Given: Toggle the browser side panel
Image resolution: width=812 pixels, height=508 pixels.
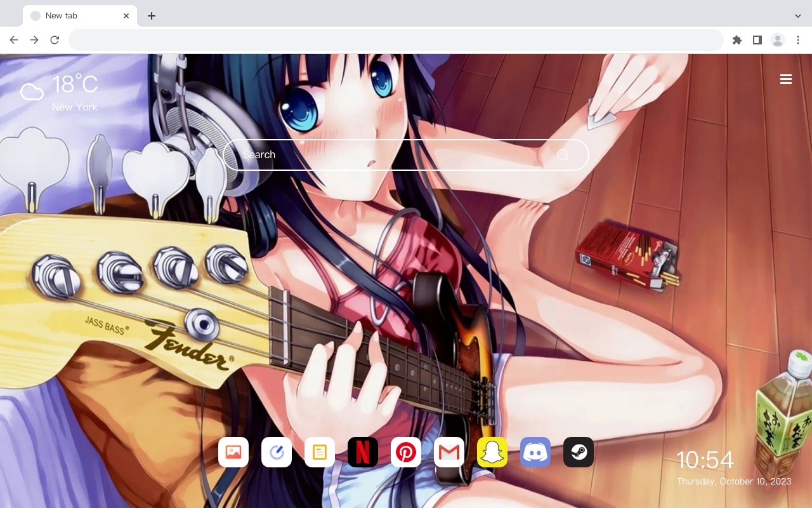Looking at the screenshot, I should point(757,40).
